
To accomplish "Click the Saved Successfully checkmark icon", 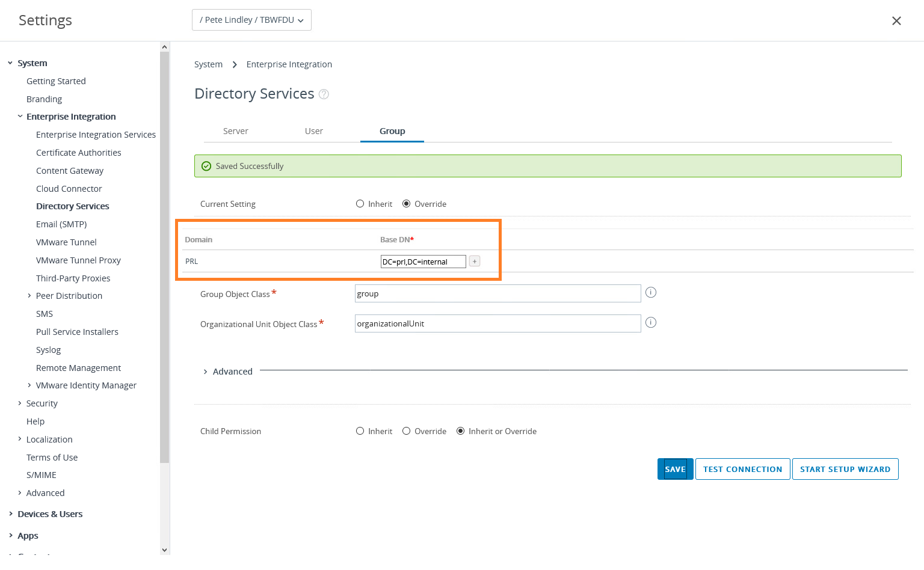I will click(x=206, y=167).
